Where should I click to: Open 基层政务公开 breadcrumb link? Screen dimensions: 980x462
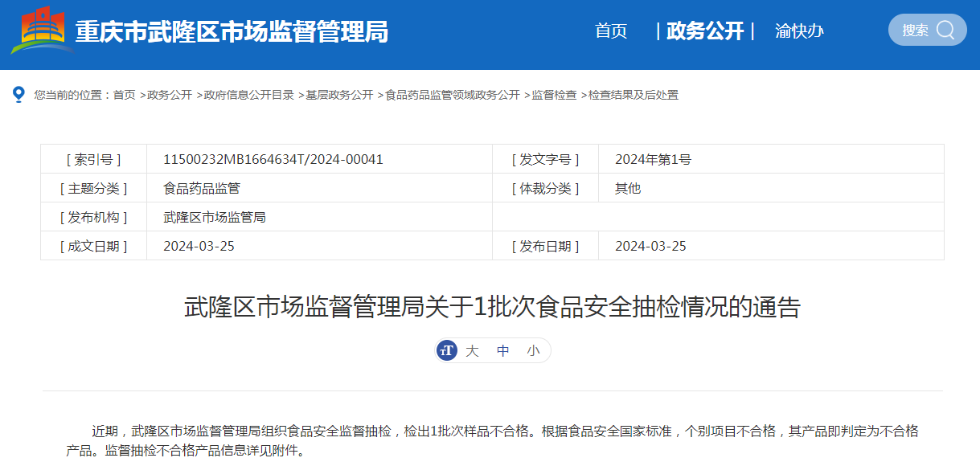(x=339, y=95)
